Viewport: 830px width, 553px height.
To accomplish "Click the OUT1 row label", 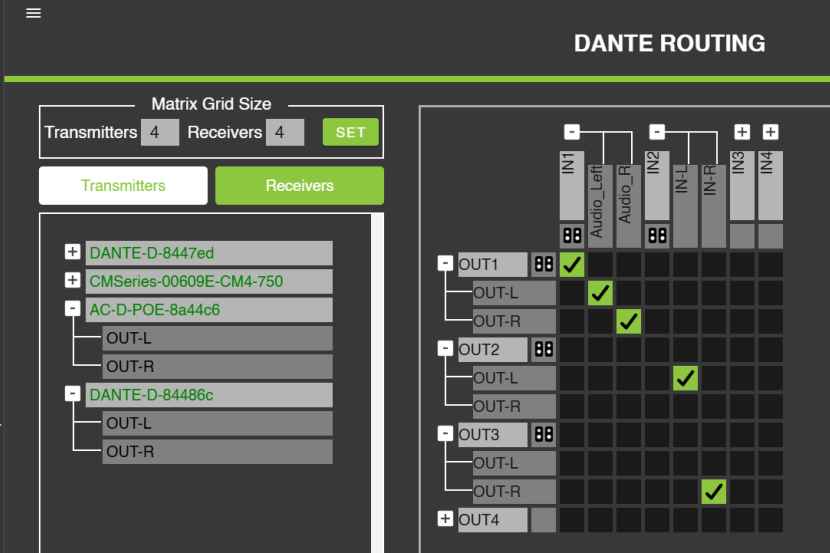I will pos(493,264).
